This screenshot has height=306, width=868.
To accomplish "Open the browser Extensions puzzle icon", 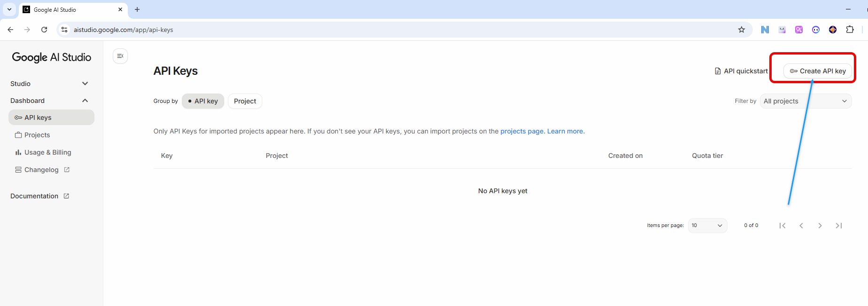I will pyautogui.click(x=850, y=30).
